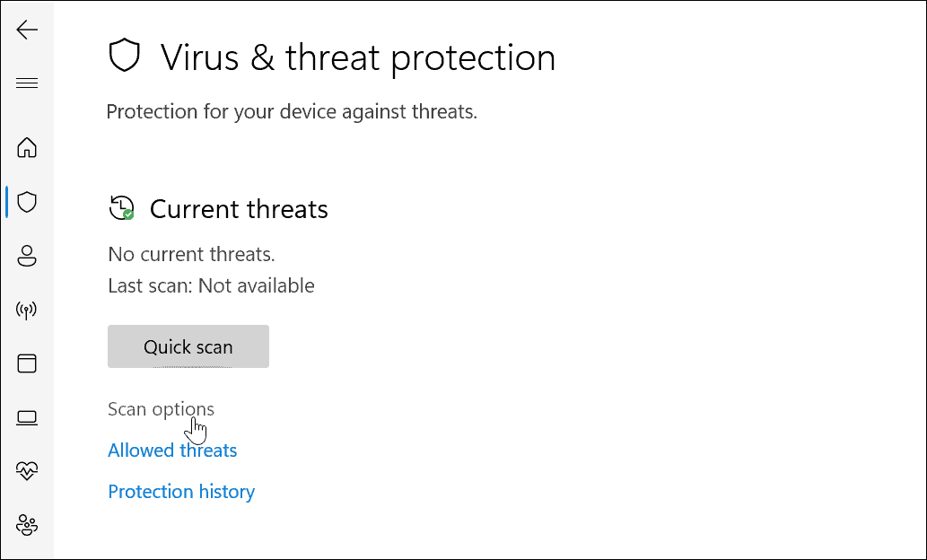Open the Scan options link
This screenshot has width=927, height=560.
click(x=161, y=409)
